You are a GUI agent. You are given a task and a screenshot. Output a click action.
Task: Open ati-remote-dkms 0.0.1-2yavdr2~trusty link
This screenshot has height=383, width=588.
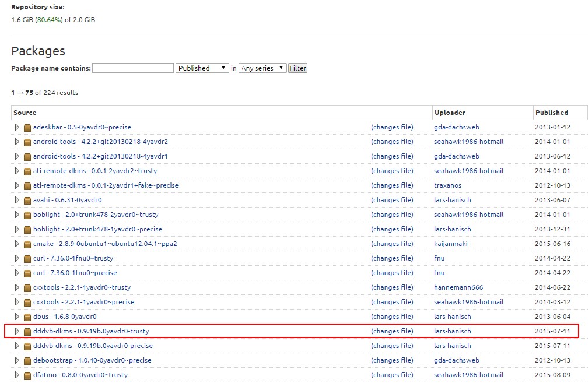click(x=95, y=171)
